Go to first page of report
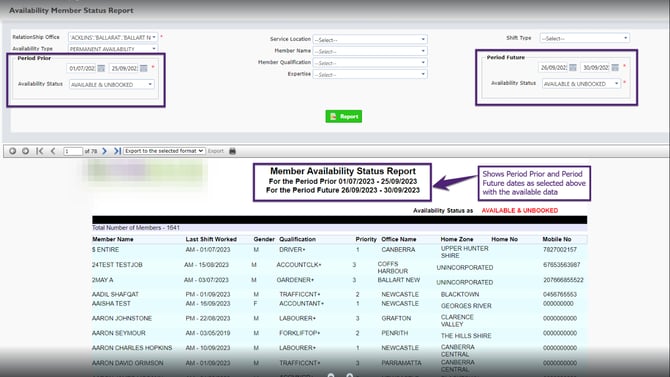The height and width of the screenshot is (377, 670). point(40,151)
